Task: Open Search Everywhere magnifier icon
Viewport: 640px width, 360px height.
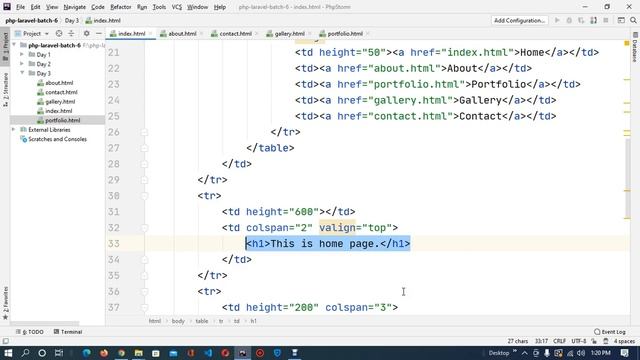Action: [x=633, y=20]
